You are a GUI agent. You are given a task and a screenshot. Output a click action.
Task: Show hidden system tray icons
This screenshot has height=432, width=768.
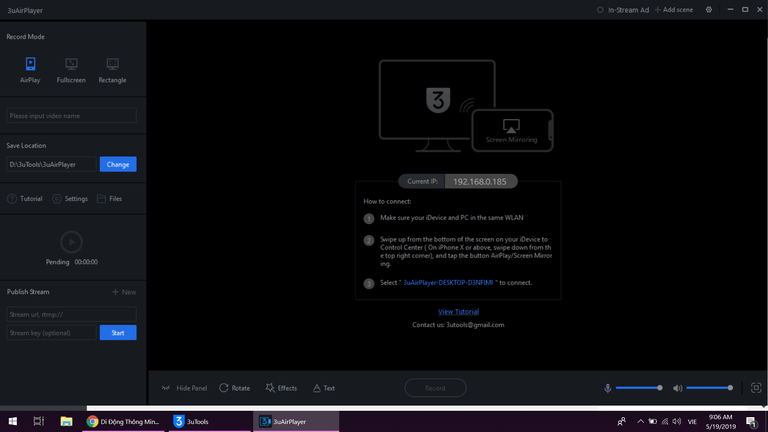[640, 421]
